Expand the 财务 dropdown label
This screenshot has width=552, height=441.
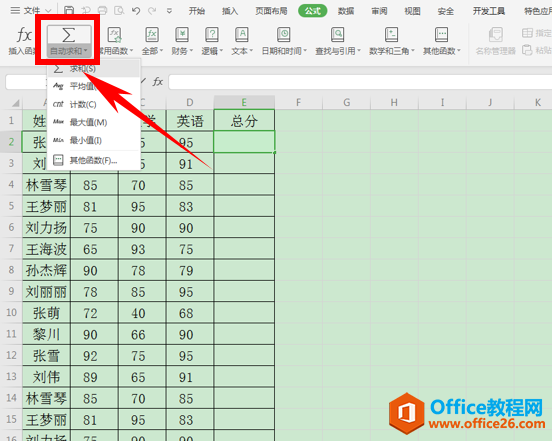(182, 51)
